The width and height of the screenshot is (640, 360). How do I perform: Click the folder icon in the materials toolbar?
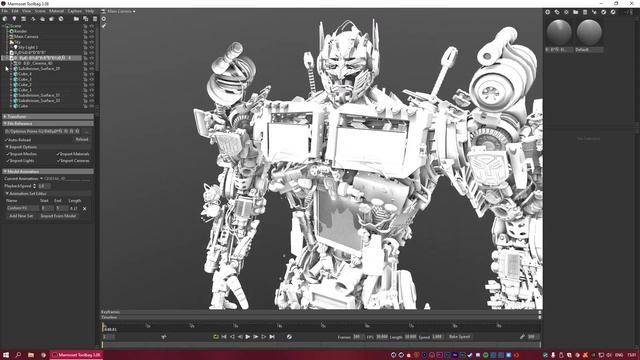[x=576, y=12]
